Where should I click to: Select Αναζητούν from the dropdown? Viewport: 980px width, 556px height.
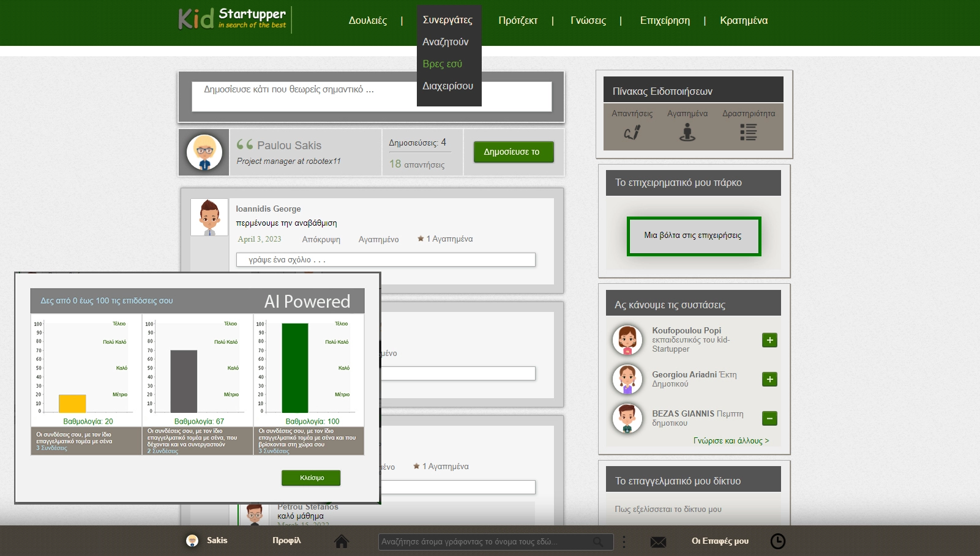pyautogui.click(x=446, y=42)
